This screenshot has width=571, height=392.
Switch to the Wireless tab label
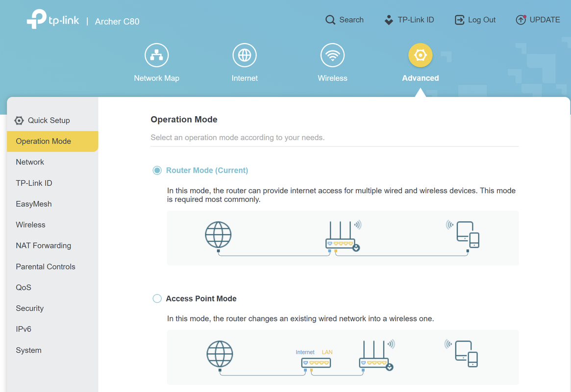(332, 78)
